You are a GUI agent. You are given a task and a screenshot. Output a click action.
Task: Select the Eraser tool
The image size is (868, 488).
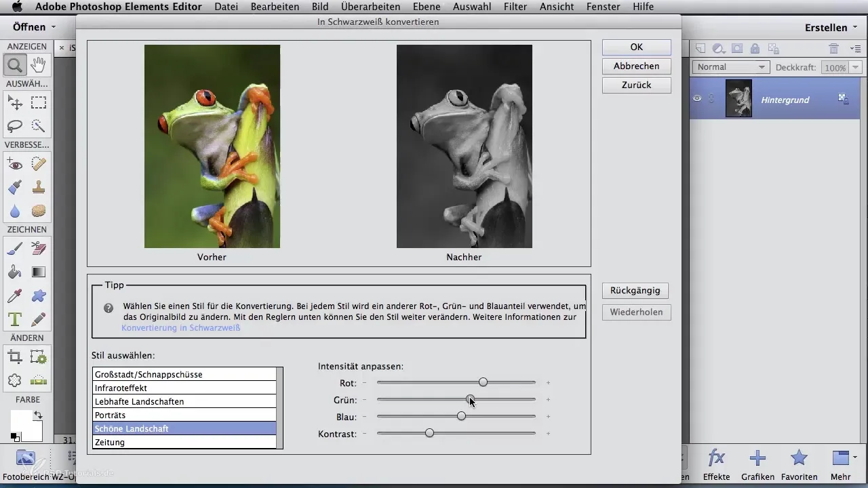[x=39, y=249]
